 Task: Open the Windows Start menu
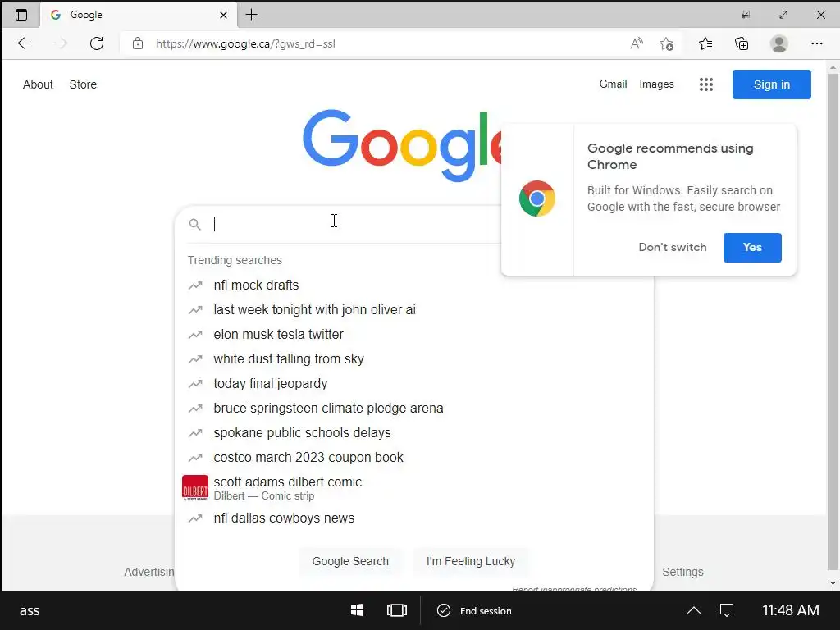(x=358, y=610)
